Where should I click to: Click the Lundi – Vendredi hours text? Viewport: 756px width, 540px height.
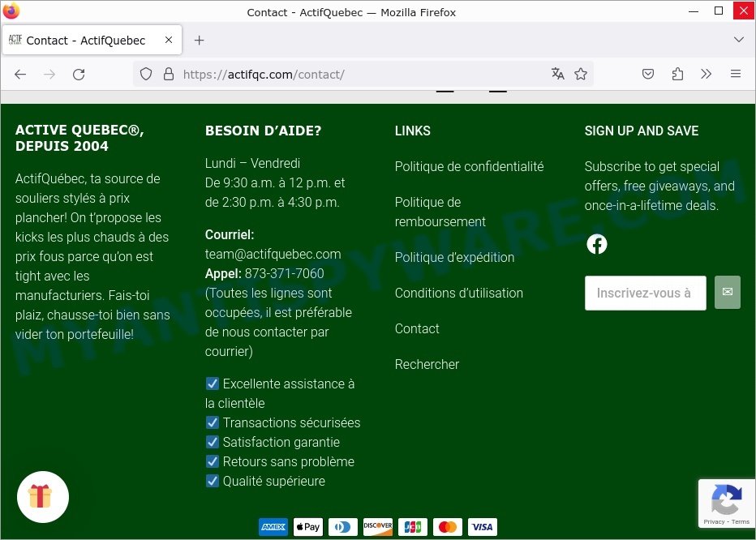pos(252,164)
